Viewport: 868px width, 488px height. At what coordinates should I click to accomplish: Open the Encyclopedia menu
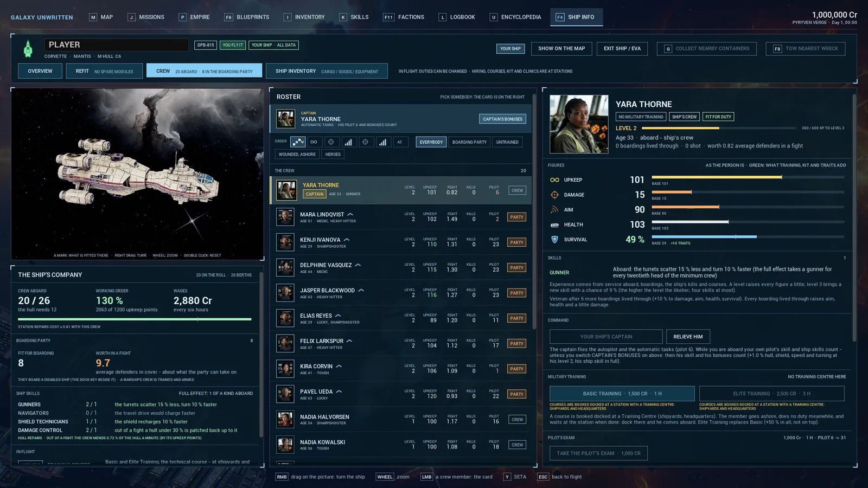pyautogui.click(x=515, y=17)
